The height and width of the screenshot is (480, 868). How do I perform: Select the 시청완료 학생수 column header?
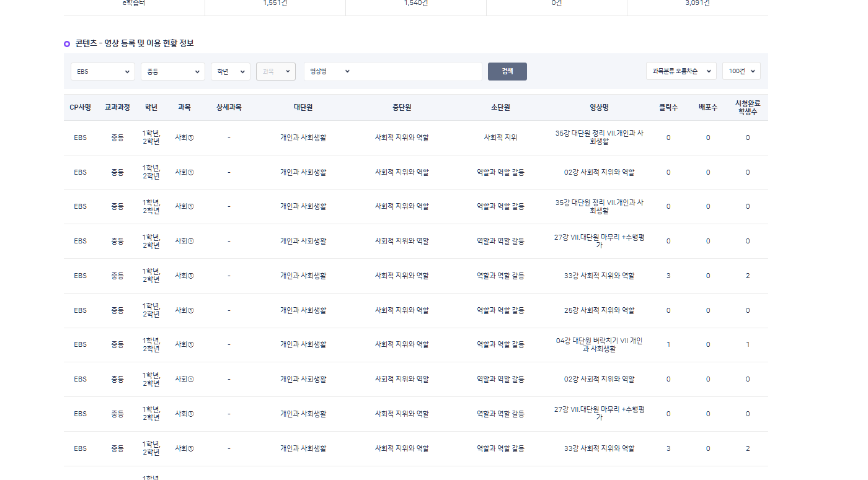click(747, 107)
